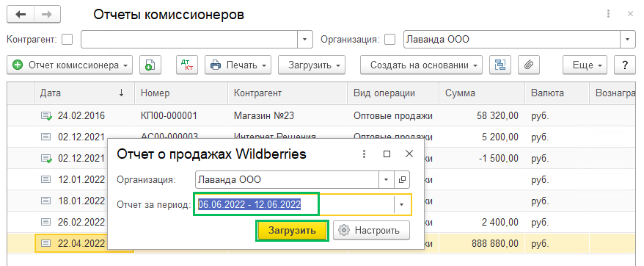Toggle the Контрагент filter checkbox

click(x=67, y=40)
